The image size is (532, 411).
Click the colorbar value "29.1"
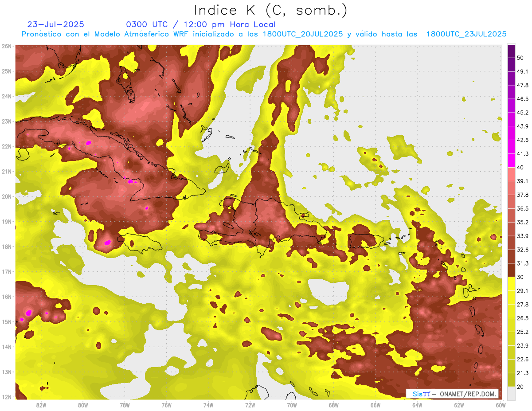[522, 291]
